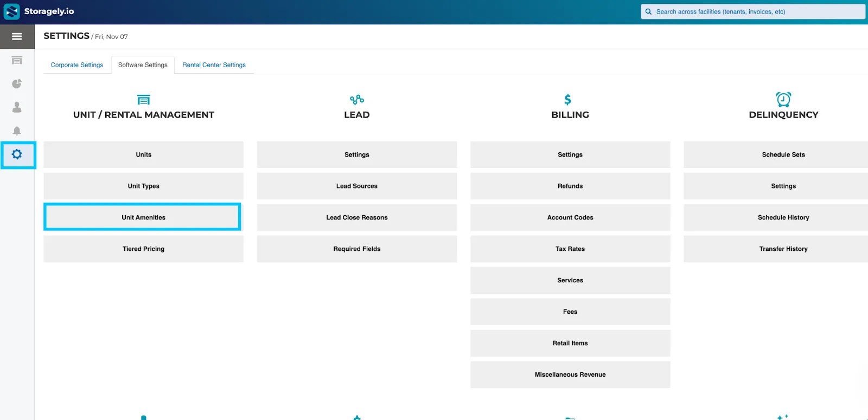Open Unit Types
Viewport: 868px width, 420px height.
coord(144,186)
